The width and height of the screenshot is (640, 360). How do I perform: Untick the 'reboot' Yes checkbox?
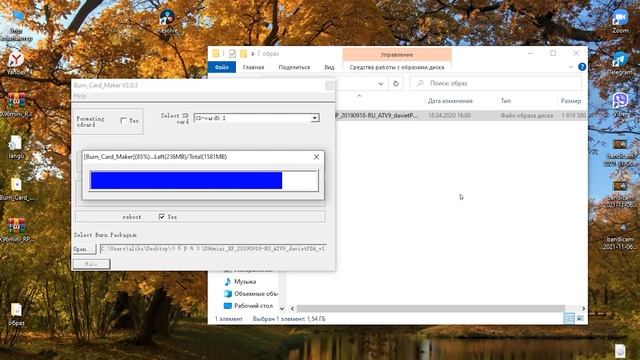(162, 217)
